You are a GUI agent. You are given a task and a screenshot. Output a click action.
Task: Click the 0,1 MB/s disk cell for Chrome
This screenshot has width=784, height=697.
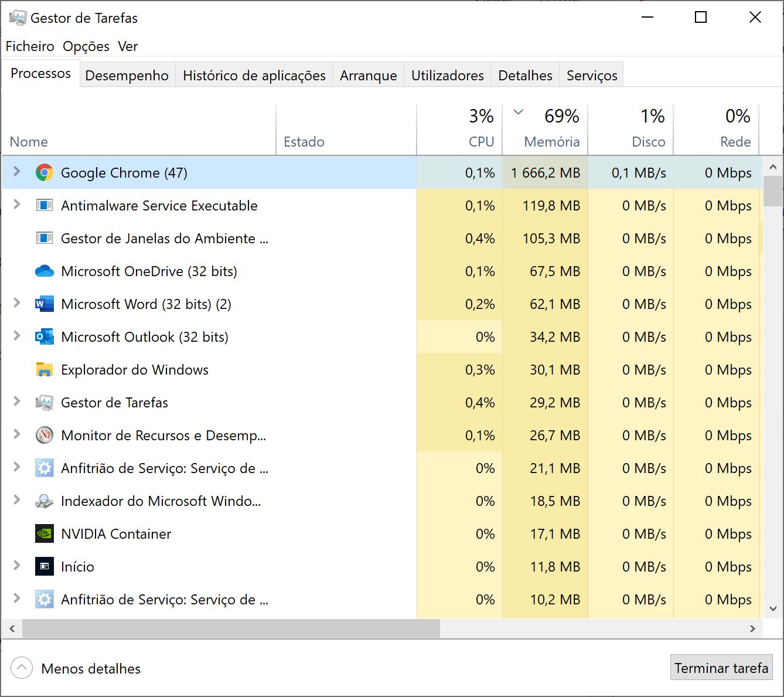coord(630,173)
